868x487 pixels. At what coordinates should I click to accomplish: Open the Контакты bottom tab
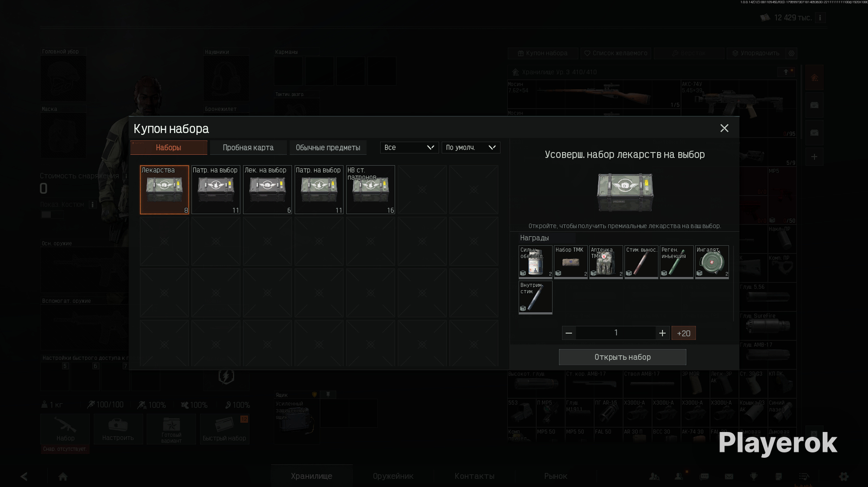click(475, 476)
